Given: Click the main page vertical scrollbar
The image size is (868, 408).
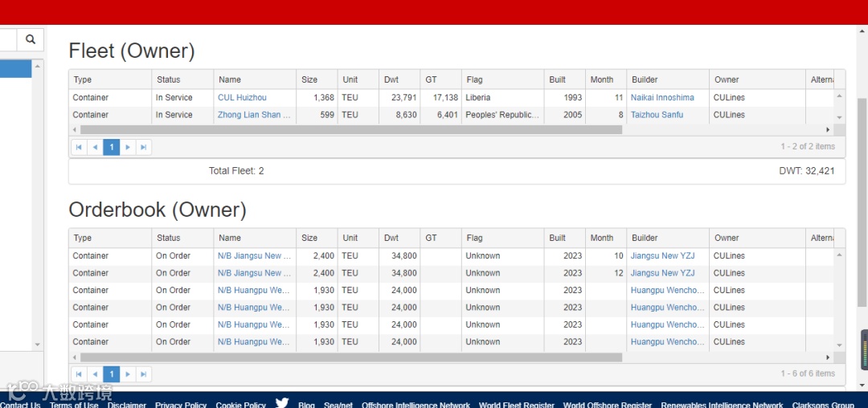Looking at the screenshot, I should tap(862, 202).
